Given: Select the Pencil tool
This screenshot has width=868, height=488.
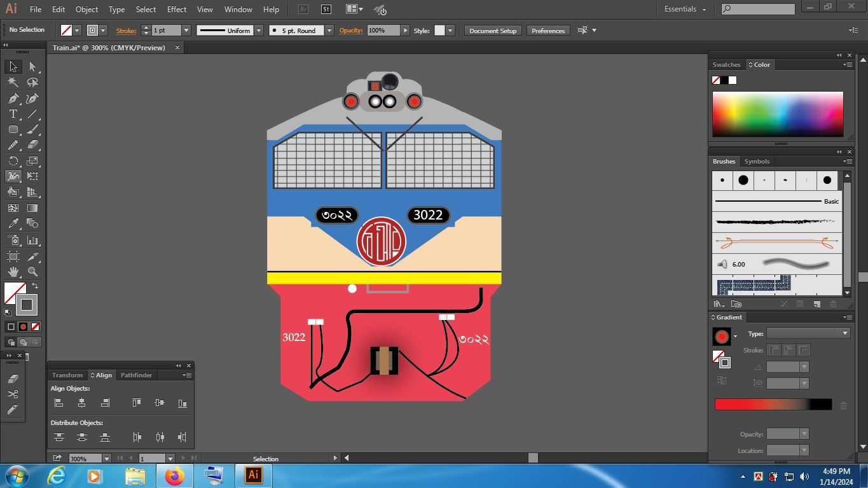Looking at the screenshot, I should [x=13, y=145].
